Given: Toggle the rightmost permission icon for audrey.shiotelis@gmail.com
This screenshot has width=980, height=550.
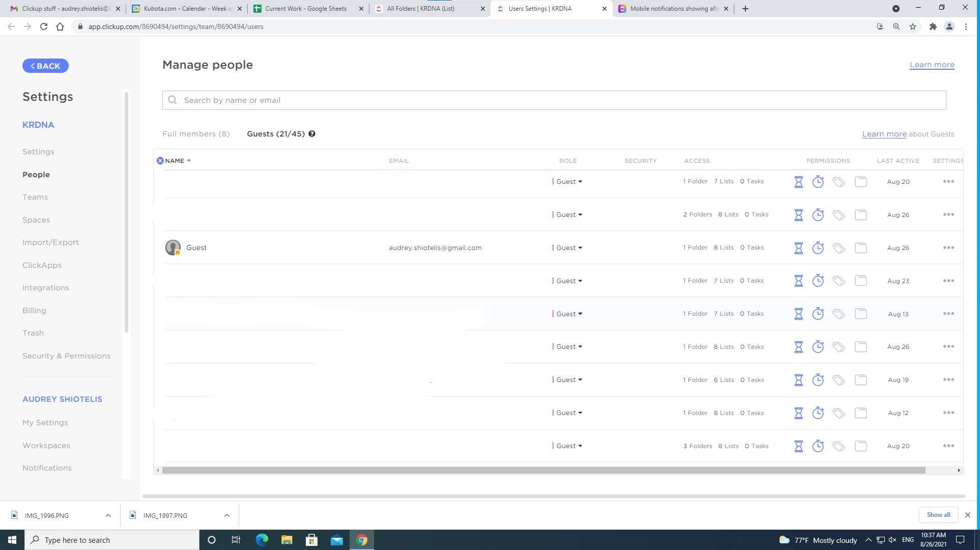Looking at the screenshot, I should click(860, 248).
